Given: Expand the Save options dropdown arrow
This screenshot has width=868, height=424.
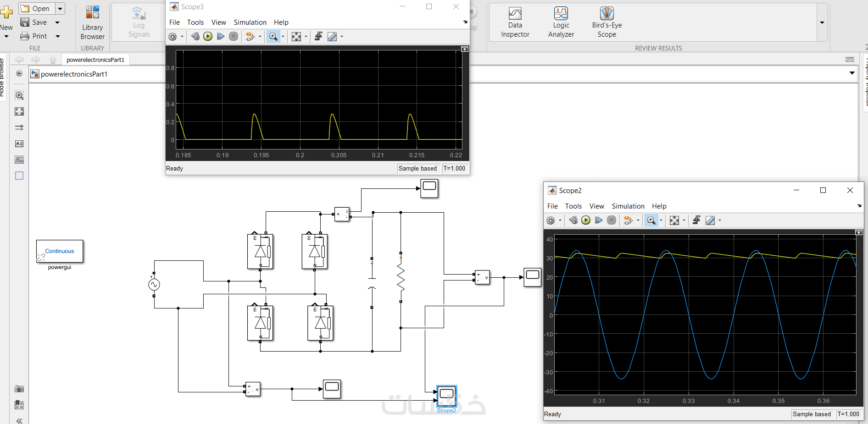Looking at the screenshot, I should click(x=57, y=22).
